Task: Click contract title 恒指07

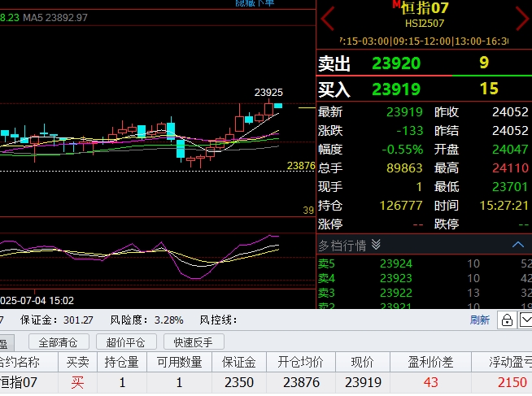Action: click(x=425, y=8)
